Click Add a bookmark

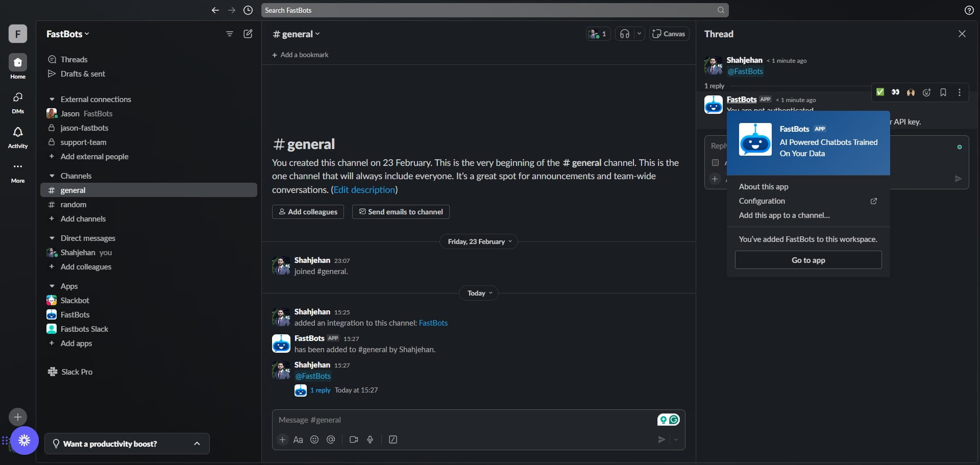(300, 55)
